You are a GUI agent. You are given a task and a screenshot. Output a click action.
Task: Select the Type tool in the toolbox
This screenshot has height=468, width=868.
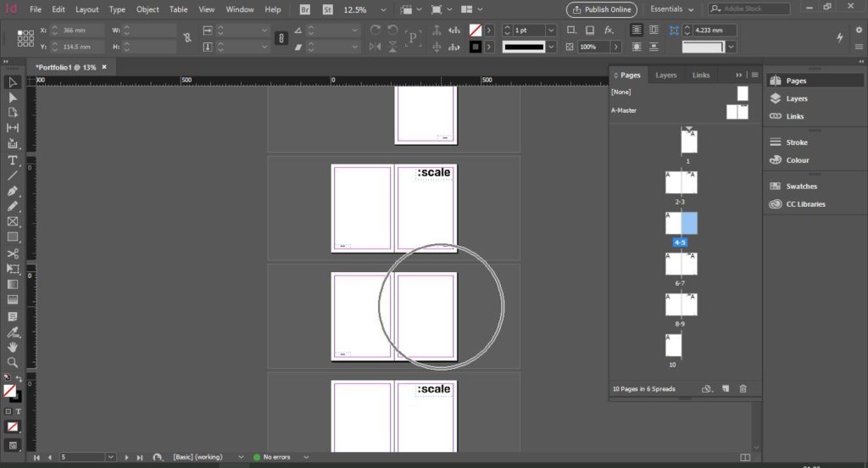point(13,160)
